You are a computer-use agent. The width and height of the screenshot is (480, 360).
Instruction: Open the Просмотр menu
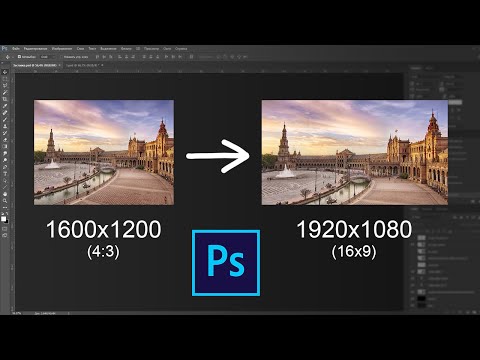(x=151, y=49)
